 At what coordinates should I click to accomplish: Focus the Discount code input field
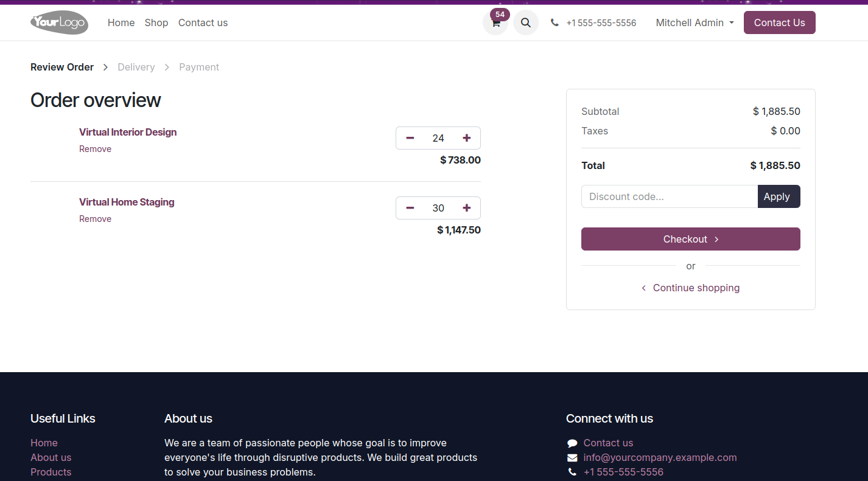pyautogui.click(x=669, y=196)
